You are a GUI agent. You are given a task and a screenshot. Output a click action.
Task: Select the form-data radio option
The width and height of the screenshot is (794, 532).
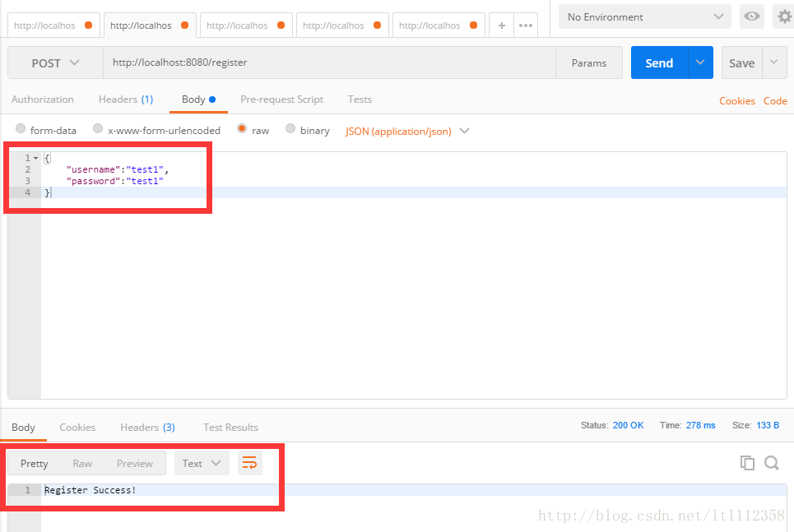pyautogui.click(x=21, y=128)
